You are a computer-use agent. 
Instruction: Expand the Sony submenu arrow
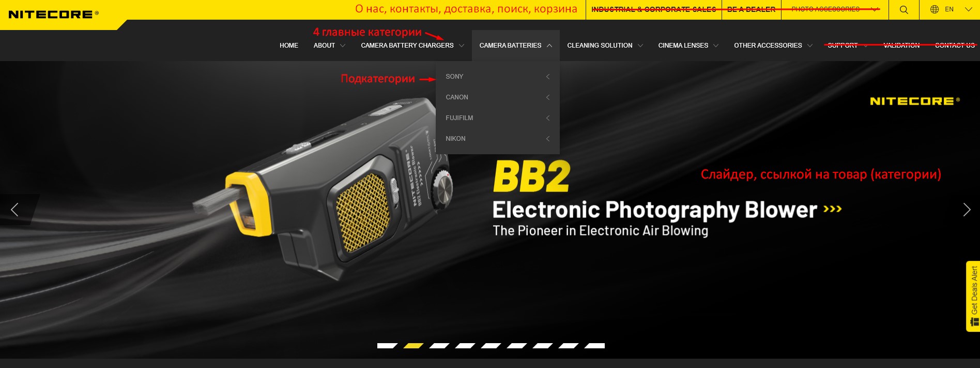[548, 77]
